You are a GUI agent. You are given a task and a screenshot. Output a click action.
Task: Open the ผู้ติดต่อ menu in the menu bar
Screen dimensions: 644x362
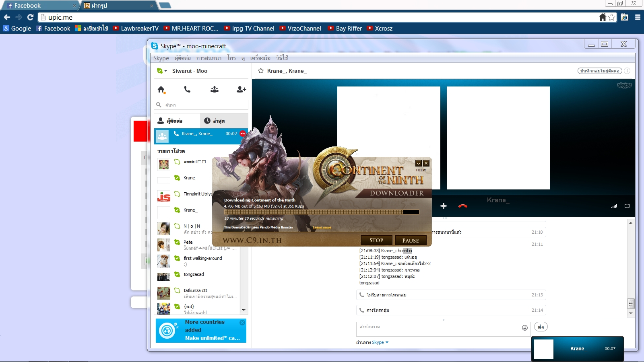click(x=183, y=58)
